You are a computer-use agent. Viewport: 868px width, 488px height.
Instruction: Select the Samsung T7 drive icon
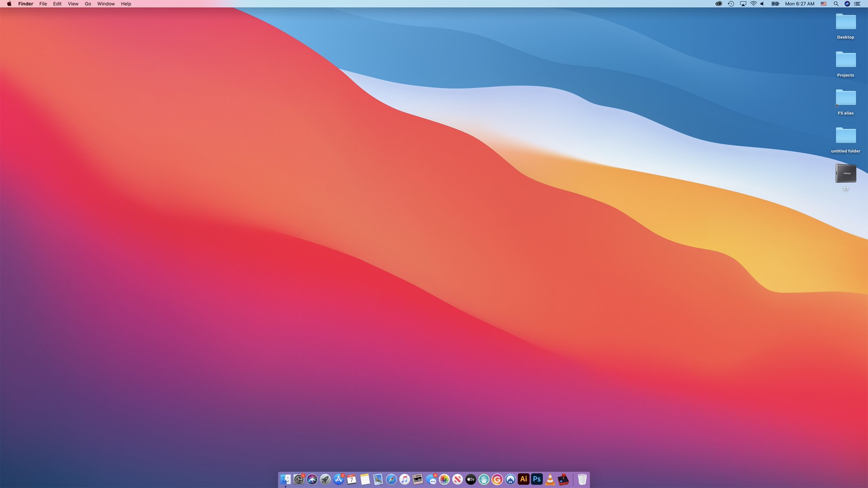point(845,174)
